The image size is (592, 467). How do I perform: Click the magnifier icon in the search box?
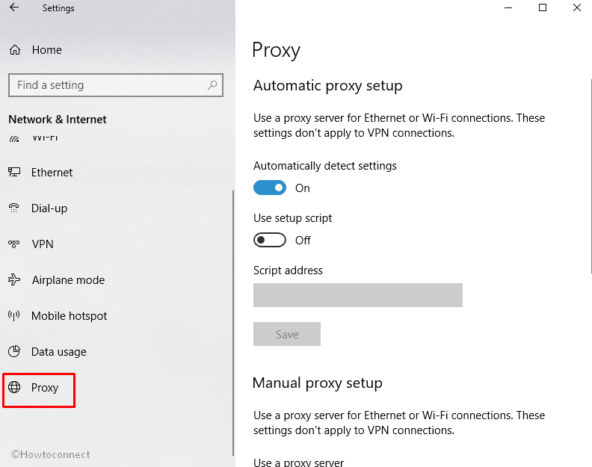pyautogui.click(x=213, y=85)
